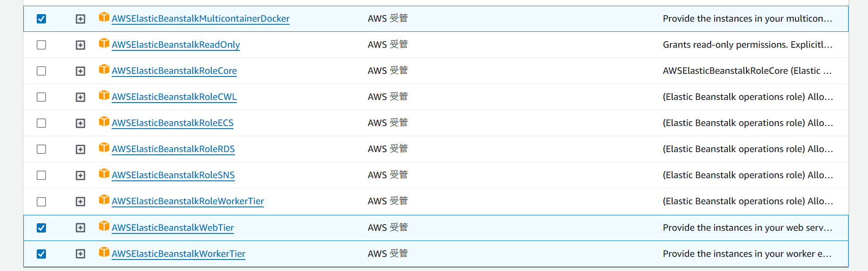This screenshot has height=271, width=868.
Task: Open the AWSElasticBeanstalkRoleWorkerTier link
Action: point(187,201)
